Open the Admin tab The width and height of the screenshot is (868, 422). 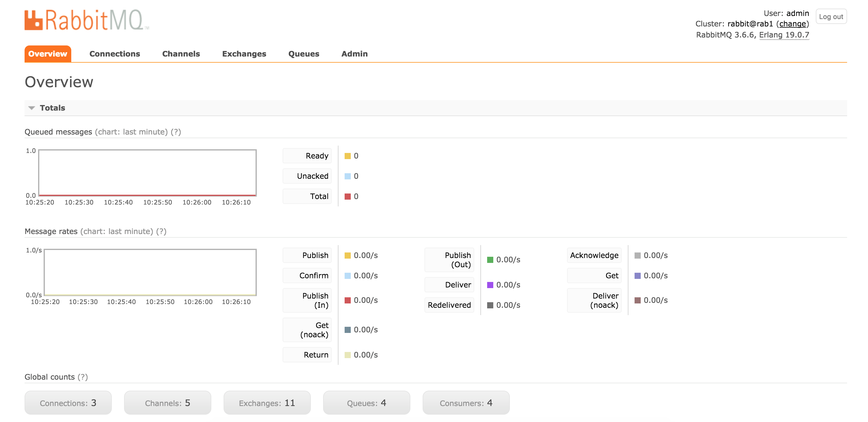354,54
